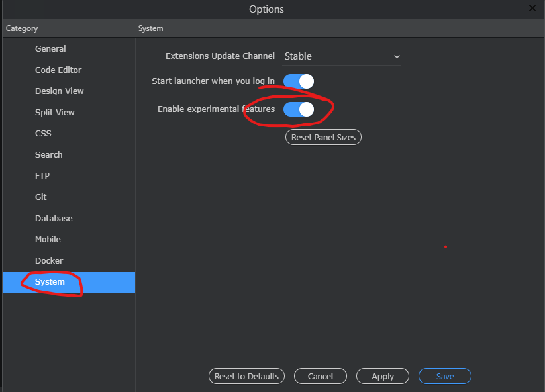Open Extensions Update Channel dropdown
The image size is (545, 392).
coord(342,56)
